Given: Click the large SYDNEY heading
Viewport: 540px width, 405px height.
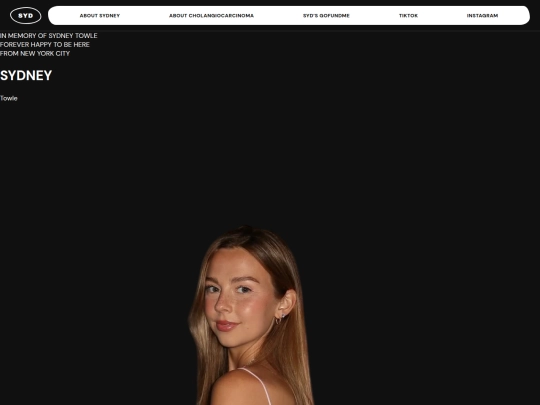Looking at the screenshot, I should [x=26, y=75].
